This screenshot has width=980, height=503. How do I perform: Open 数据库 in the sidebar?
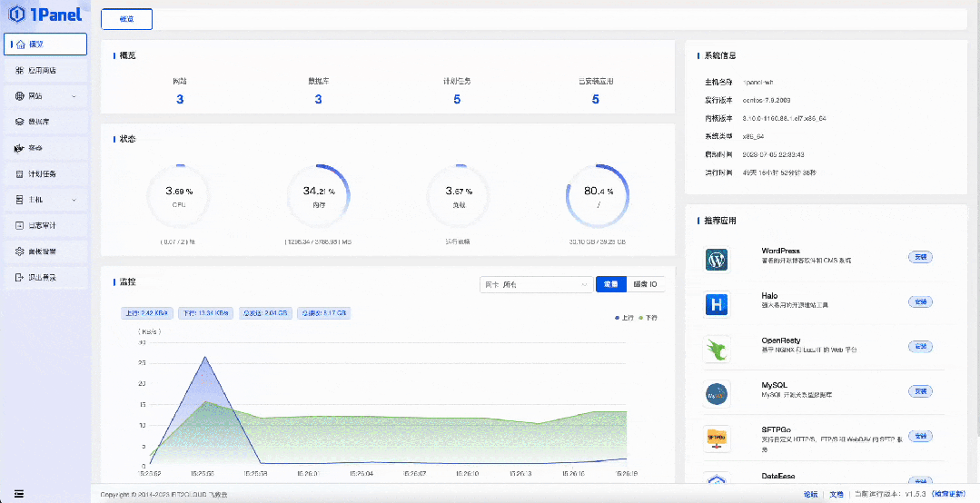coord(45,122)
